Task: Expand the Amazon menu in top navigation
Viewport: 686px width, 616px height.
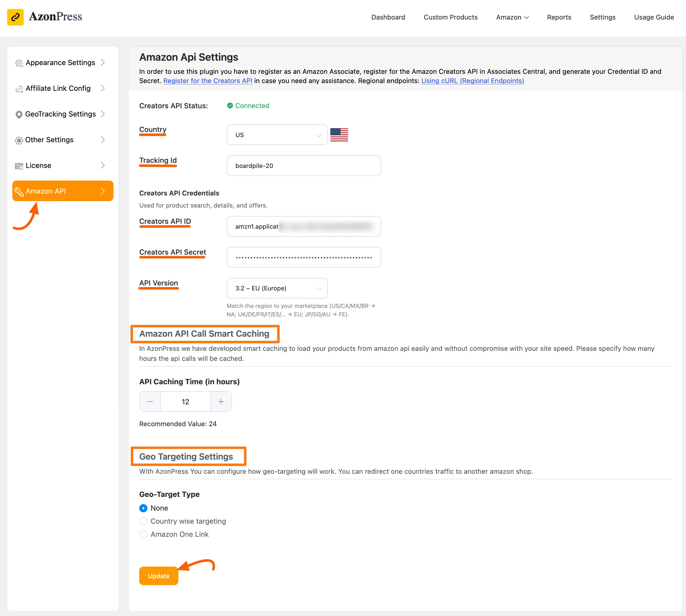Action: point(512,17)
